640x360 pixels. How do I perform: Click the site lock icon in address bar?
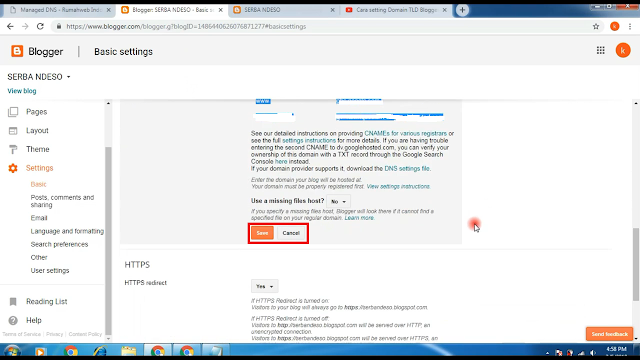(x=59, y=27)
